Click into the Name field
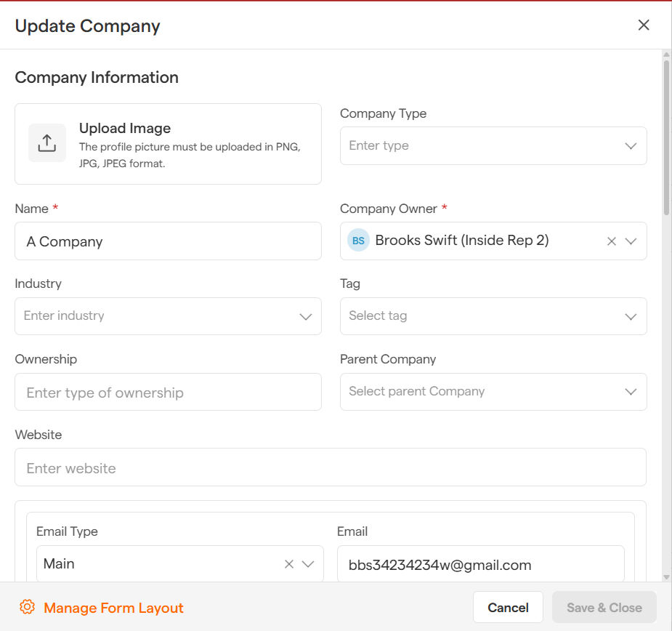This screenshot has width=672, height=631. click(168, 241)
